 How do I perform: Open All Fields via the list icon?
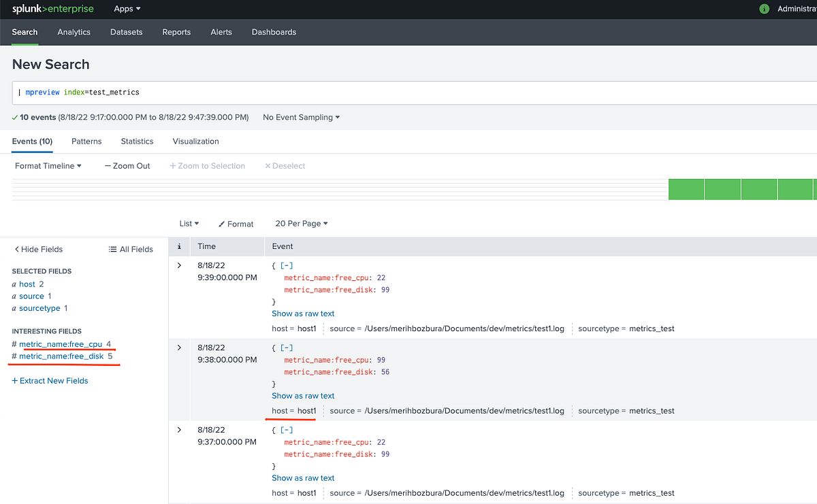tap(112, 249)
